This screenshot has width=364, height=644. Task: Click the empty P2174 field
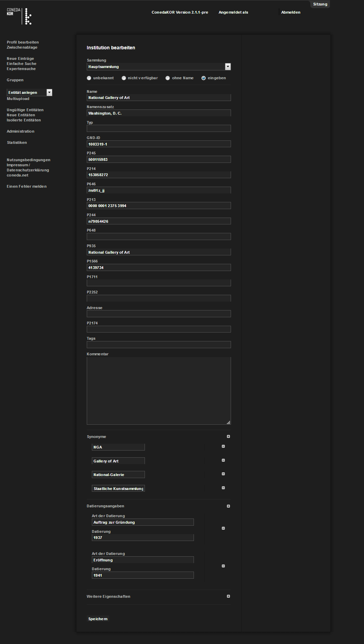coord(159,329)
